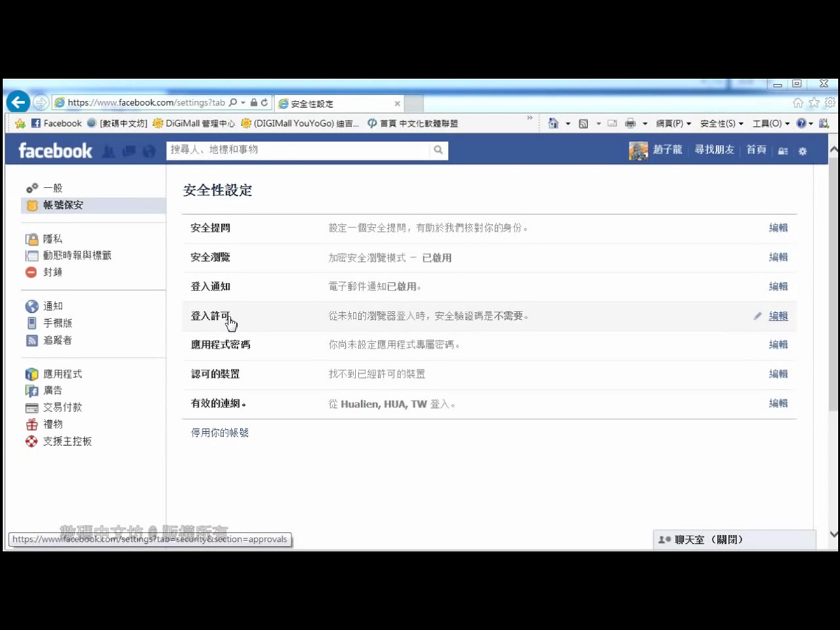
Task: Click 首頁 in the Facebook header
Action: (x=756, y=150)
